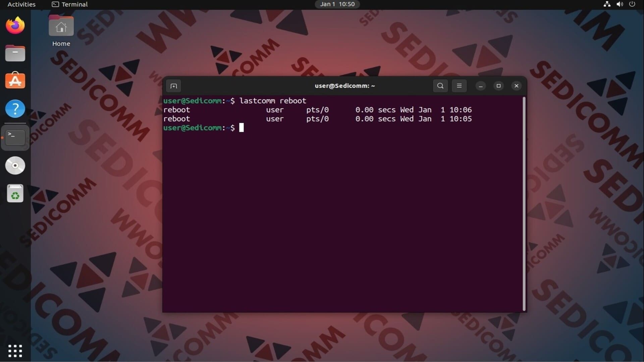
Task: Open the terminal hamburger menu
Action: tap(459, 86)
